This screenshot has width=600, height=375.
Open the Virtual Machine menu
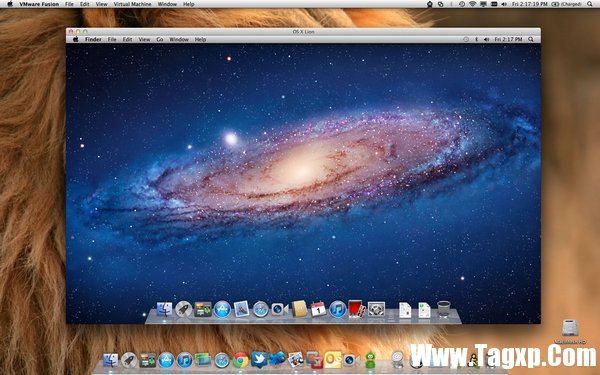point(132,4)
